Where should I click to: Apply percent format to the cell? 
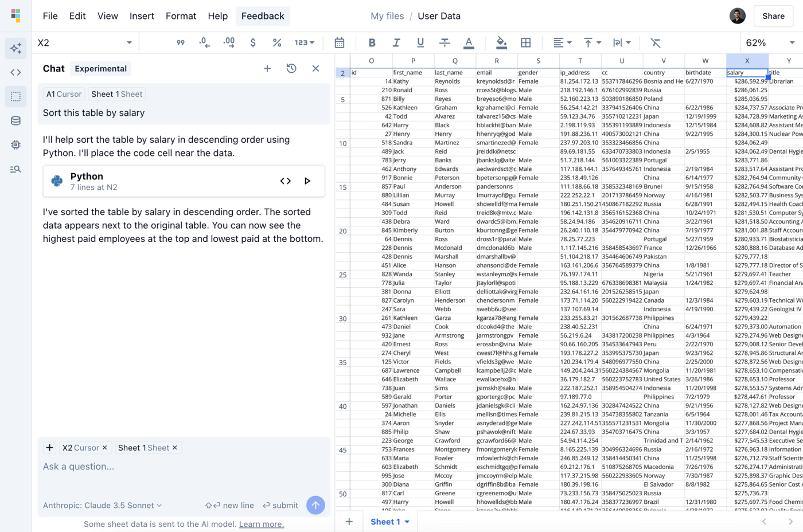276,42
